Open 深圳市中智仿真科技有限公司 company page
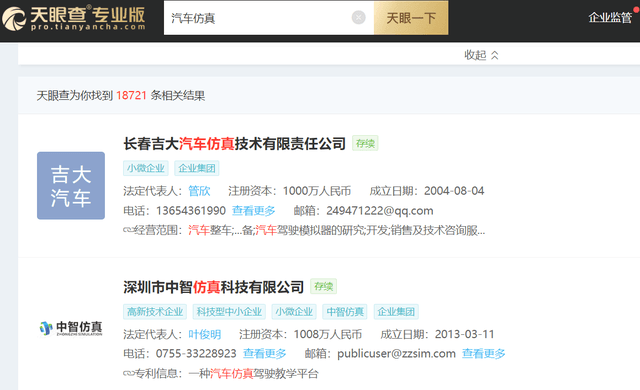The width and height of the screenshot is (640, 390). (213, 287)
